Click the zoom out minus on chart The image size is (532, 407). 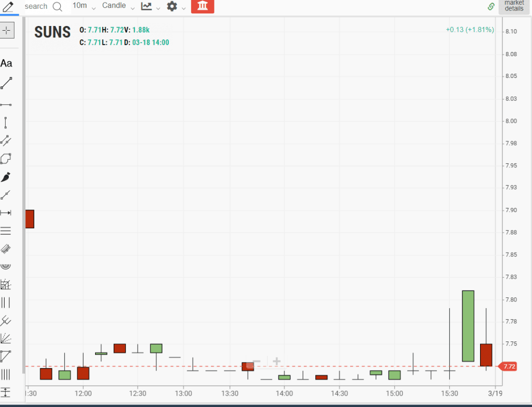pos(257,362)
